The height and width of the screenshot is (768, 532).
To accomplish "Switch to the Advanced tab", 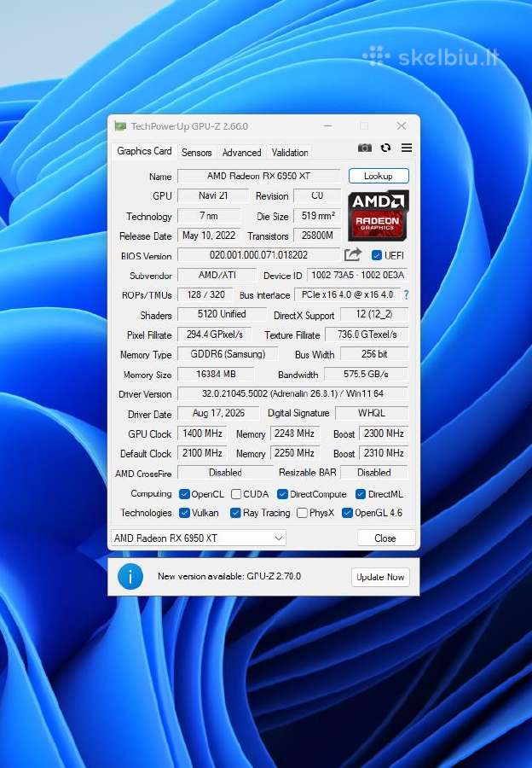I will click(242, 153).
